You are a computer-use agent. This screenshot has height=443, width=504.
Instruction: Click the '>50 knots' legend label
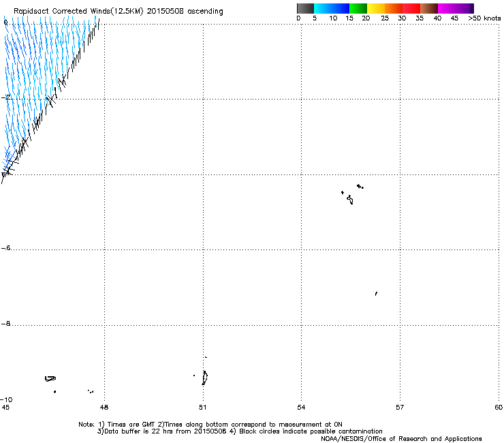(x=484, y=18)
